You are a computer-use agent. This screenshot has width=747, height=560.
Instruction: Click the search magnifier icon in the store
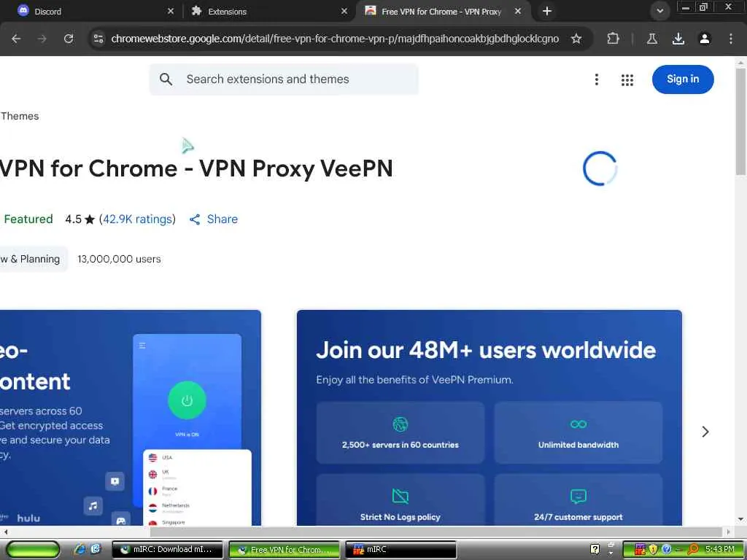[x=166, y=79]
